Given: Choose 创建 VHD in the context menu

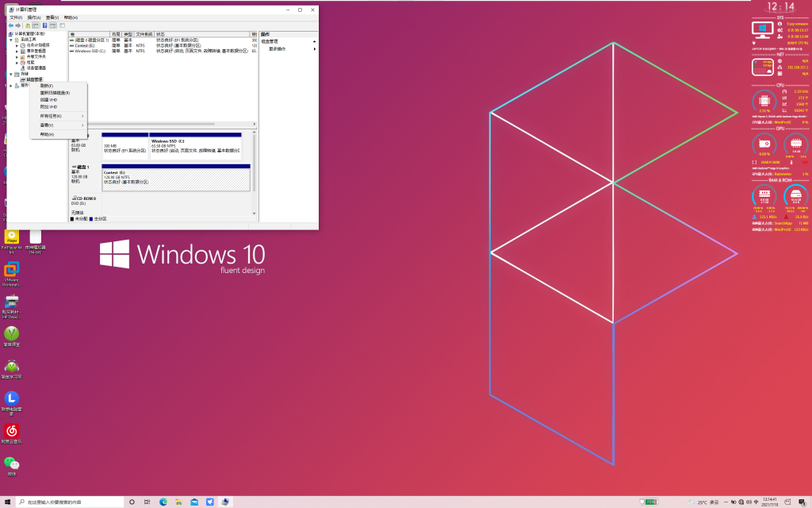Looking at the screenshot, I should pos(59,99).
